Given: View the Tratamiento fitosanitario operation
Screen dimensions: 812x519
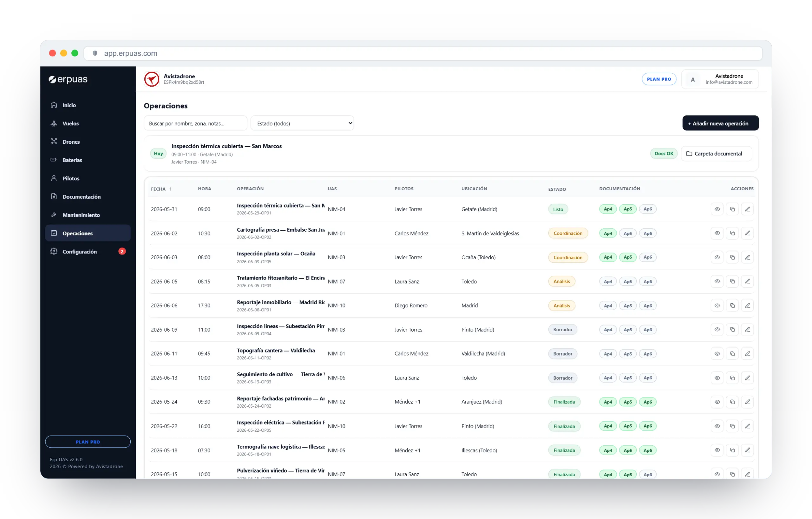Looking at the screenshot, I should pos(717,281).
